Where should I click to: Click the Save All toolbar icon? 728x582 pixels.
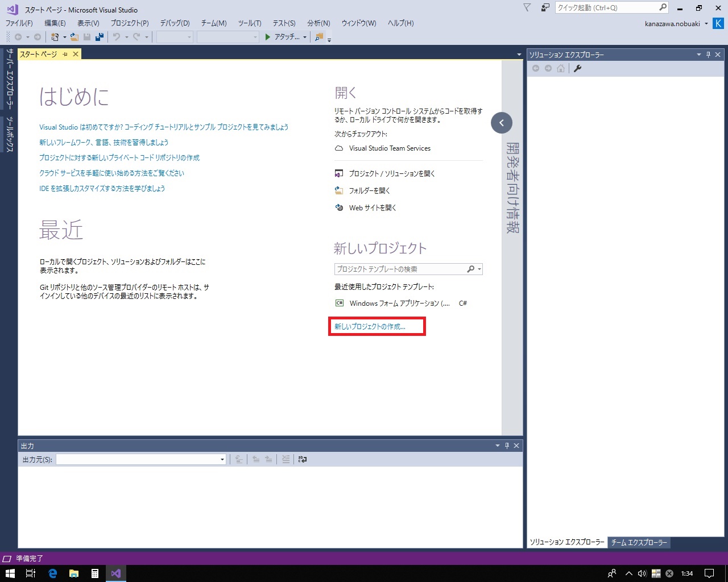click(x=100, y=37)
